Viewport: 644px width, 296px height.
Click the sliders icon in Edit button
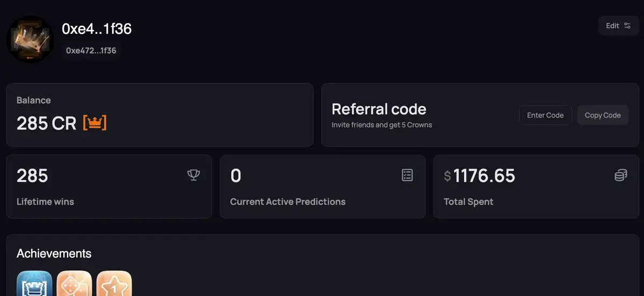tap(627, 26)
